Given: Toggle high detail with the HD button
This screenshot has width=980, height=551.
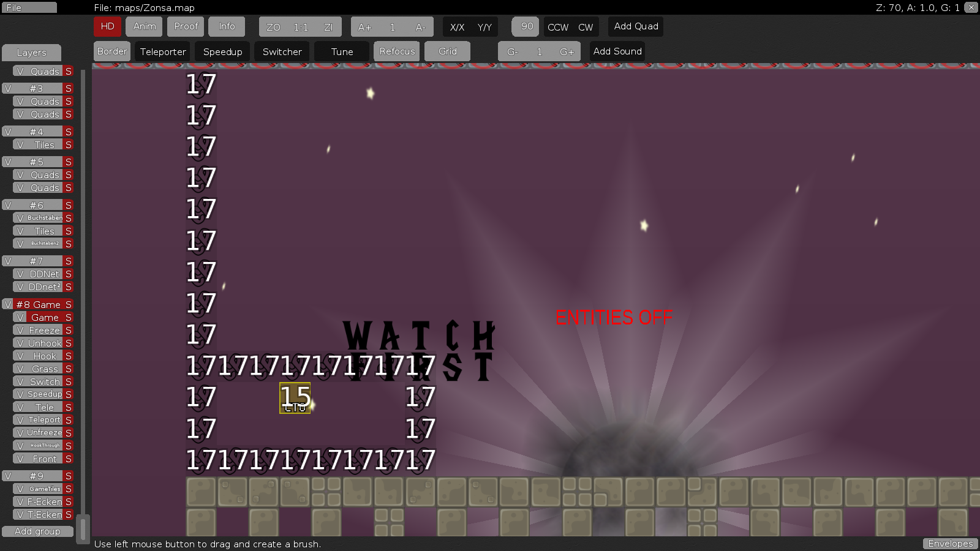Looking at the screenshot, I should click(x=107, y=26).
